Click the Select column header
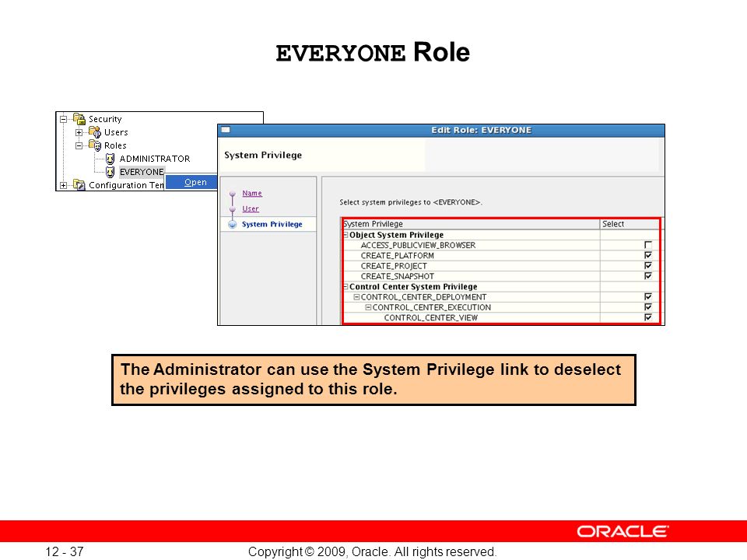This screenshot has height=560, width=747. click(630, 224)
